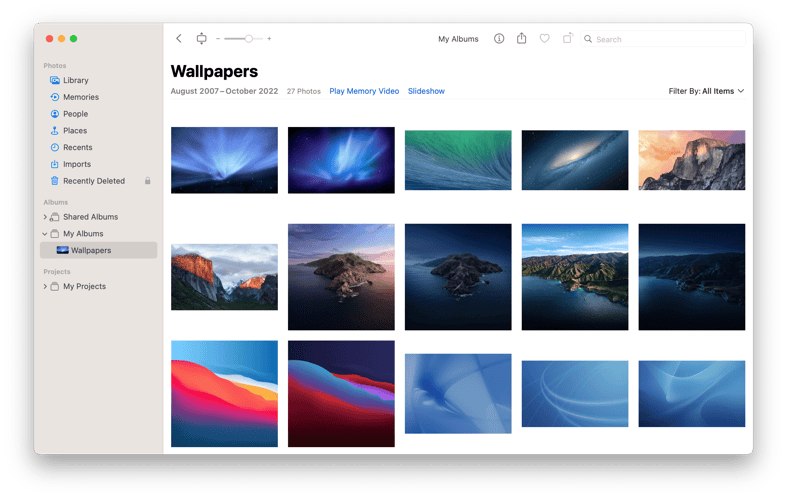Select the blue aurora Leopard wallpaper
Screen dimensions: 787x499
[x=224, y=160]
